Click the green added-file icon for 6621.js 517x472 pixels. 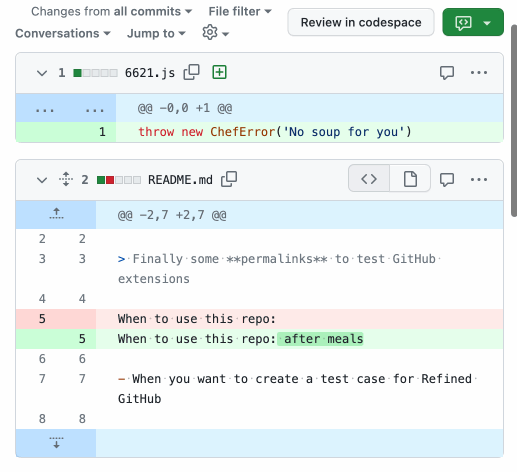[x=219, y=72]
